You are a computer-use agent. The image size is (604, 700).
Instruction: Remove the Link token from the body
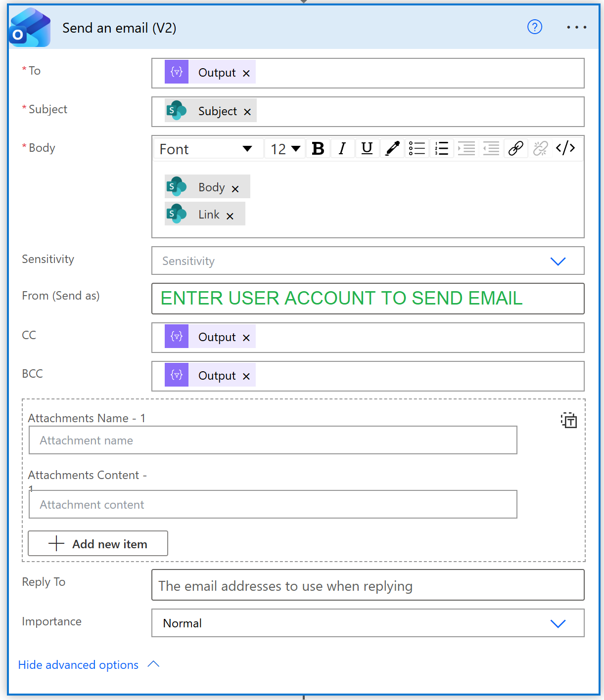point(230,216)
